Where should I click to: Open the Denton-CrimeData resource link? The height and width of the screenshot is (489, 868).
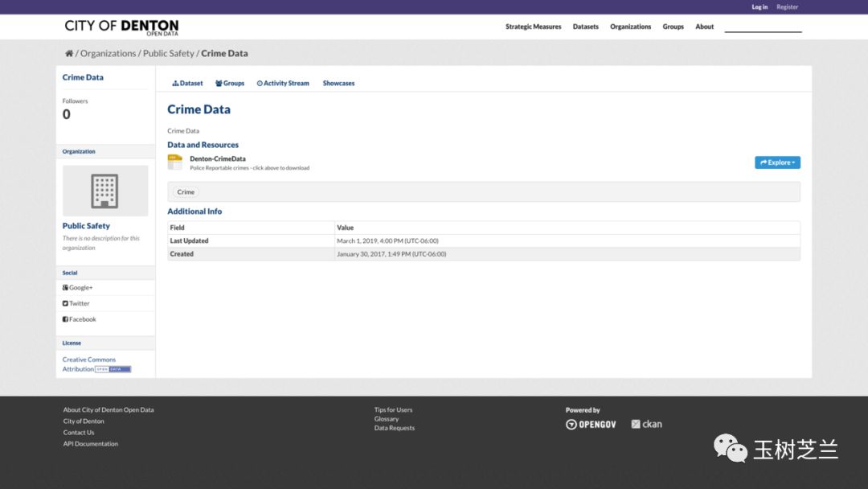(218, 158)
